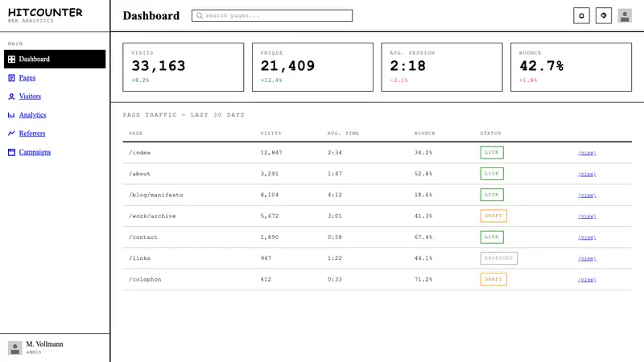Open view link for /blog/manifesto row

point(587,195)
